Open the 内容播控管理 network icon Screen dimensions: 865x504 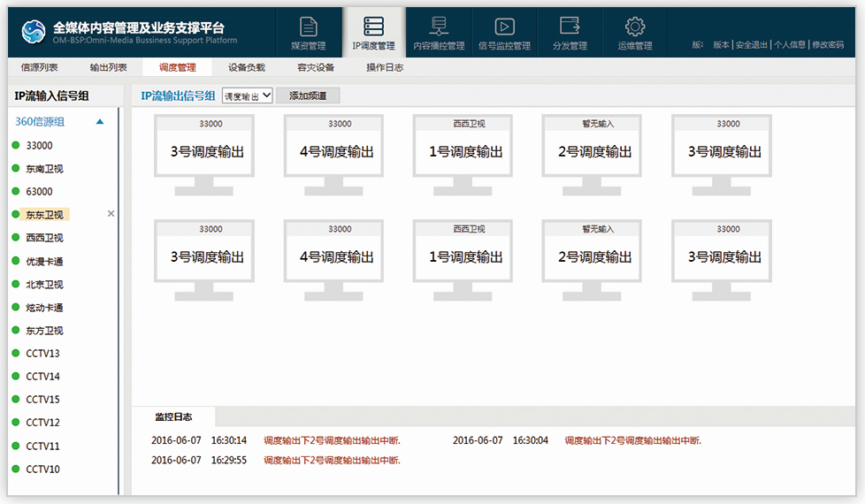click(439, 27)
